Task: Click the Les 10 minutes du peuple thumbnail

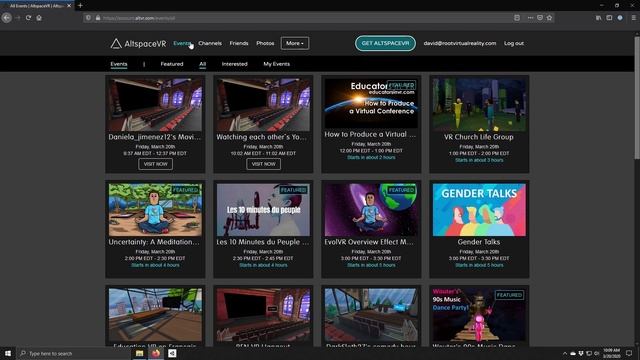Action: point(263,209)
